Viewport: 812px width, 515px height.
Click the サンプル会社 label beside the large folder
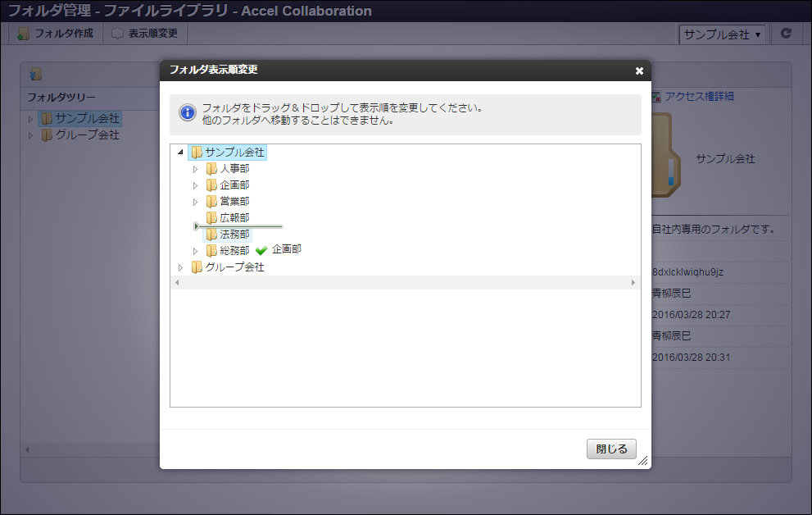(725, 159)
